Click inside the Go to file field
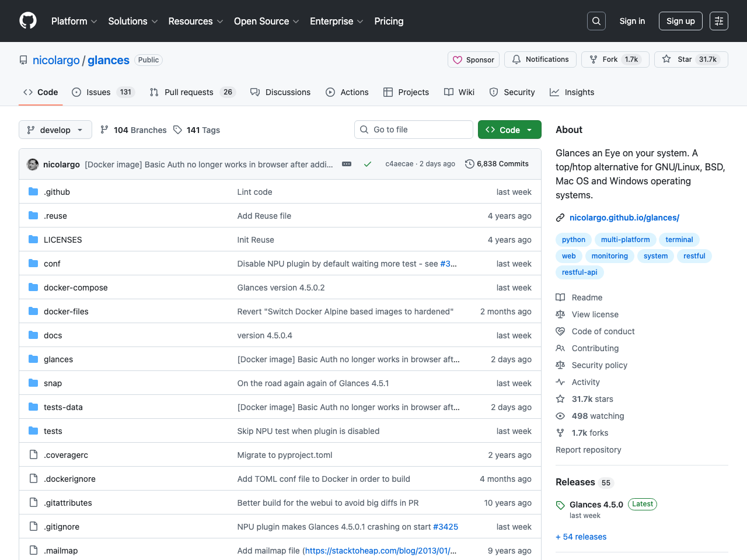This screenshot has height=560, width=747. coord(413,129)
